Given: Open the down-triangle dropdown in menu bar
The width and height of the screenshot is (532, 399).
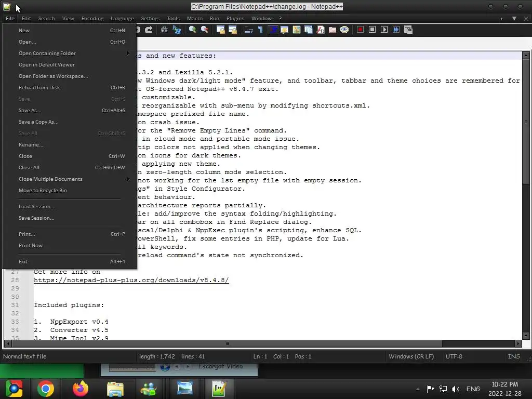Looking at the screenshot, I should [514, 19].
